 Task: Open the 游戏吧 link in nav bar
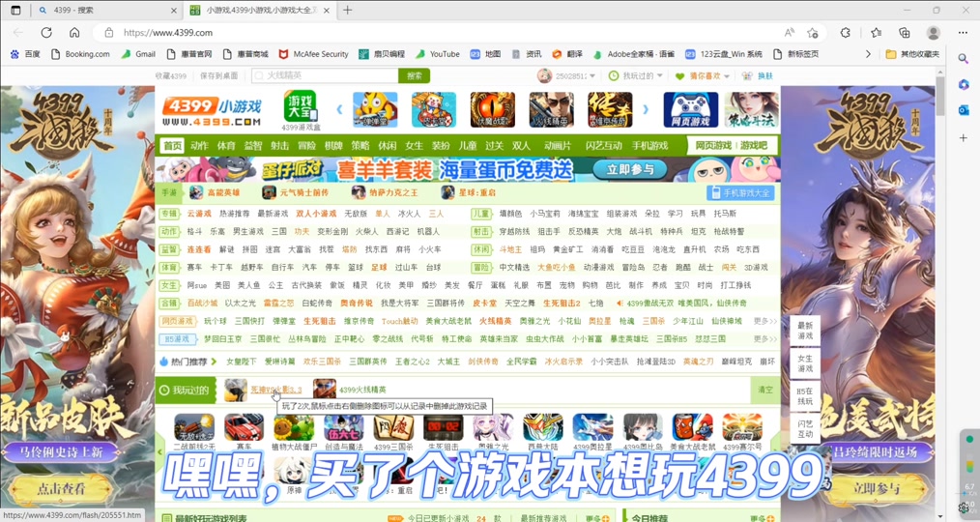(754, 146)
